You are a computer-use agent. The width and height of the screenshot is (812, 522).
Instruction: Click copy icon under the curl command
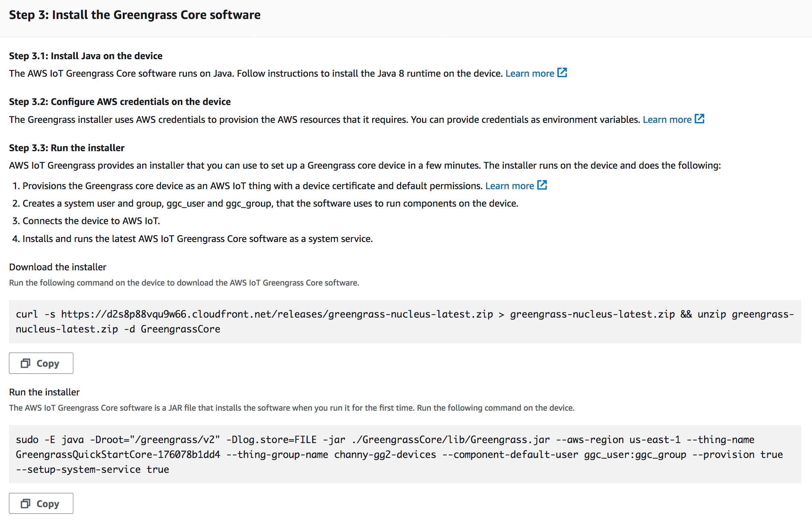pyautogui.click(x=25, y=363)
